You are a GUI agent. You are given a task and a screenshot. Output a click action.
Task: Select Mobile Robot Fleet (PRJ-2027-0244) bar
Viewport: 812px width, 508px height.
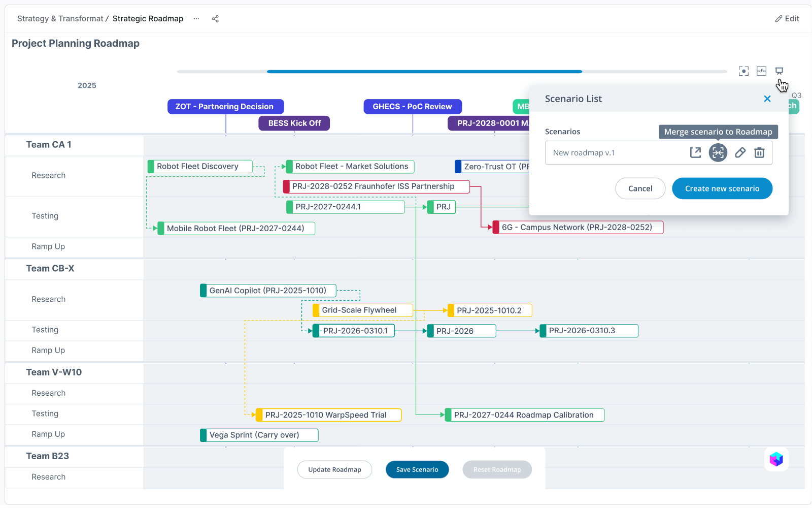point(236,229)
